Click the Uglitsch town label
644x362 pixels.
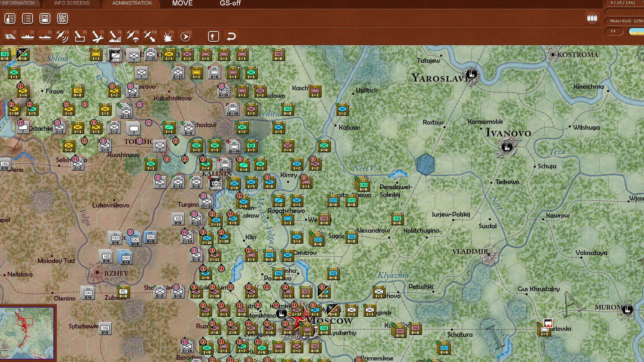367,90
